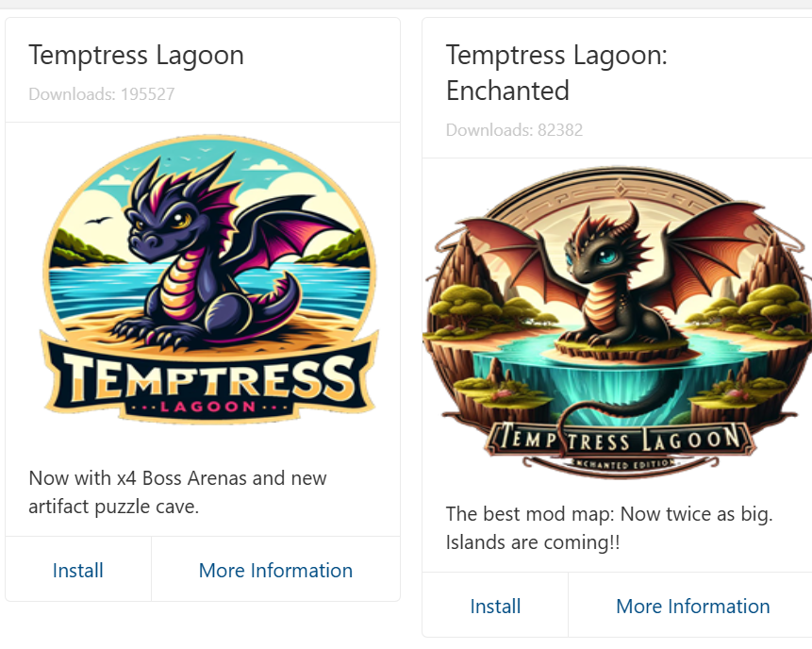The width and height of the screenshot is (812, 649).
Task: Select the Temptress Lagoon card title
Action: click(136, 55)
